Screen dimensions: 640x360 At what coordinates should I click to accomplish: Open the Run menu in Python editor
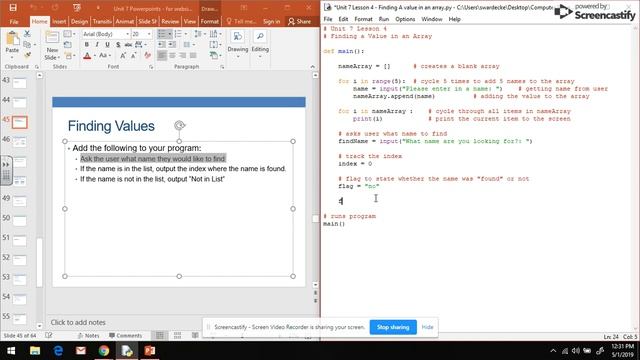(384, 19)
